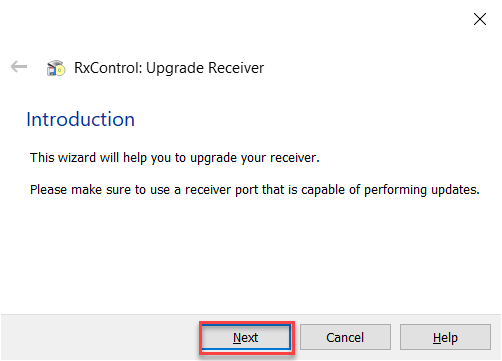The width and height of the screenshot is (502, 361).
Task: Go back using the left arrow icon
Action: coord(19,67)
